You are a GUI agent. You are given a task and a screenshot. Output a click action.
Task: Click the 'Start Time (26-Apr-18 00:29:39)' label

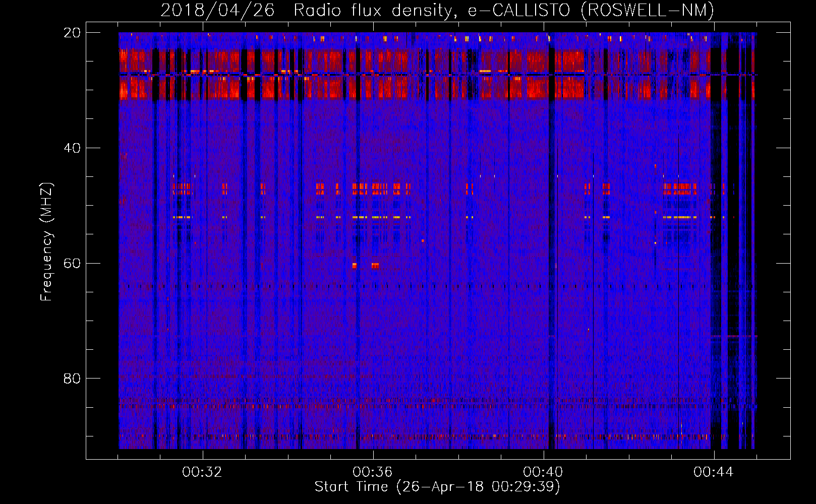(x=437, y=487)
